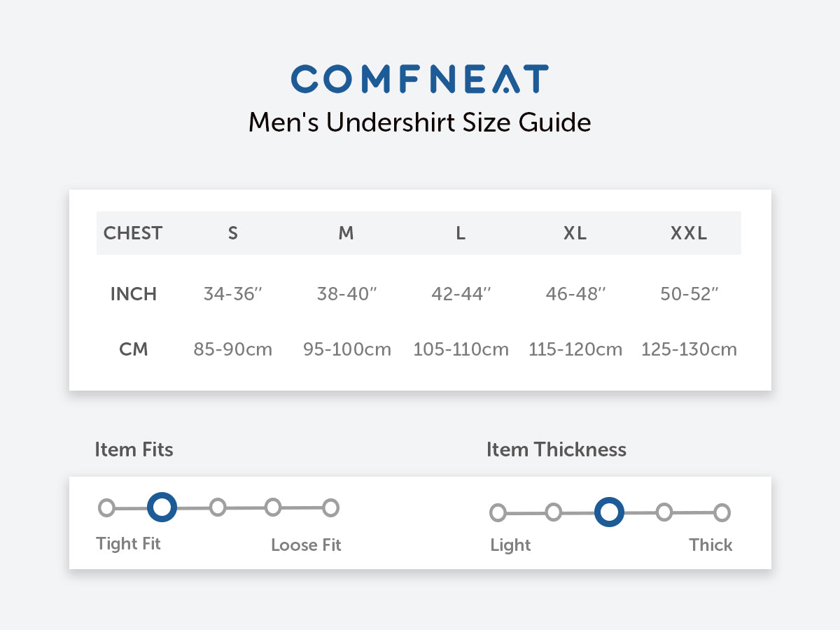Image resolution: width=840 pixels, height=630 pixels.
Task: Click the 42-44″ inch measurement
Action: click(461, 294)
